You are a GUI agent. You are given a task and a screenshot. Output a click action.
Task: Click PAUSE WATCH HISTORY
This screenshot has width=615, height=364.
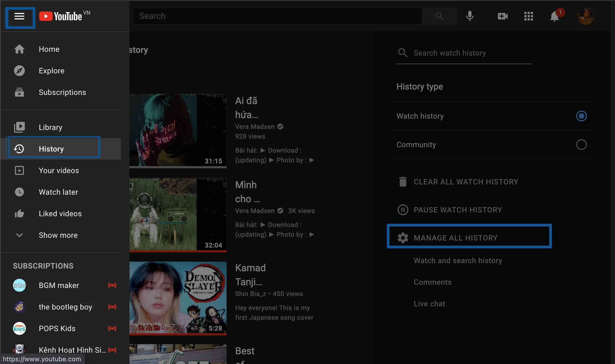pos(458,210)
